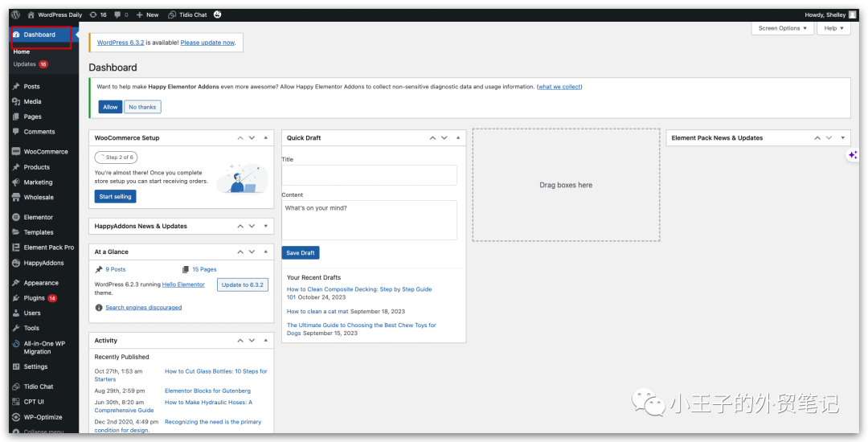
Task: Open Help dropdown tab
Action: point(833,28)
